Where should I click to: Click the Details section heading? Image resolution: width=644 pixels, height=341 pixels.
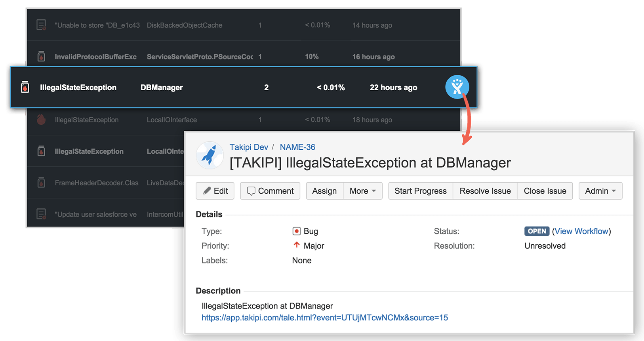(x=209, y=214)
